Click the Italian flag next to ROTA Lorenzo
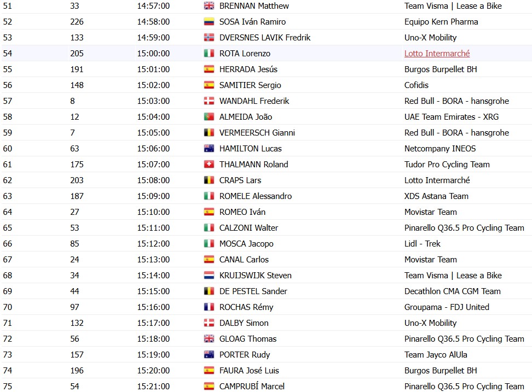The width and height of the screenshot is (532, 392). pos(209,54)
